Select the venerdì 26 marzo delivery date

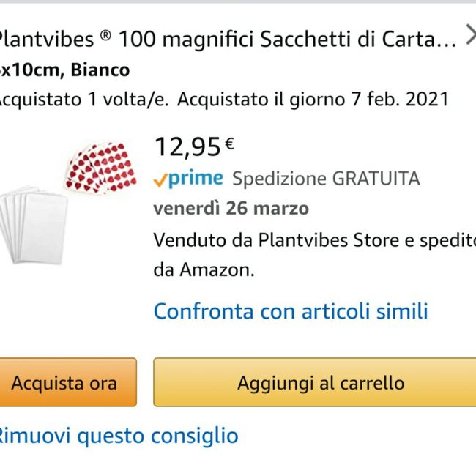click(x=231, y=208)
